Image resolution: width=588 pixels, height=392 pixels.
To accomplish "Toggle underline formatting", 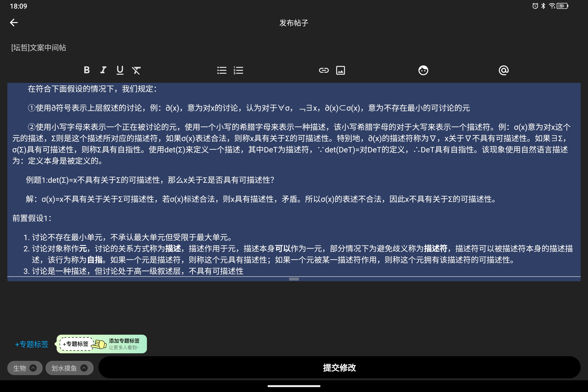I will (120, 70).
